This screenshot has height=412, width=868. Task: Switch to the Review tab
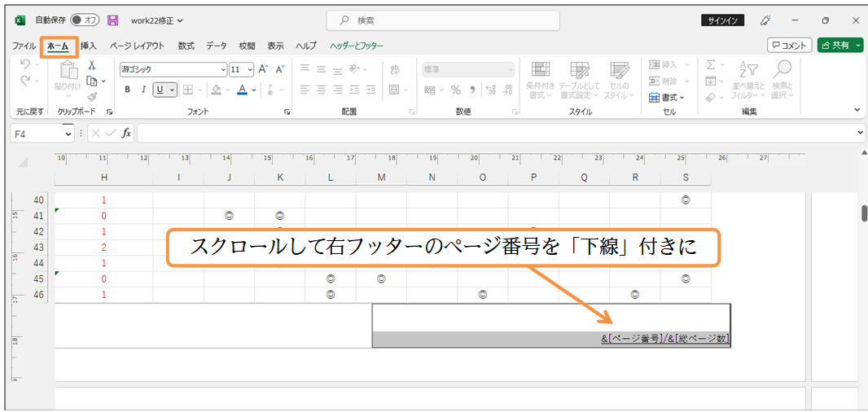[x=247, y=46]
